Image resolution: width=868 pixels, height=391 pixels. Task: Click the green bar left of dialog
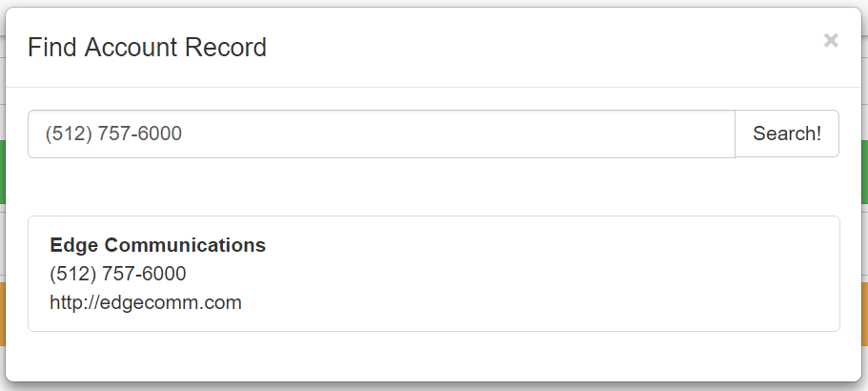point(3,172)
